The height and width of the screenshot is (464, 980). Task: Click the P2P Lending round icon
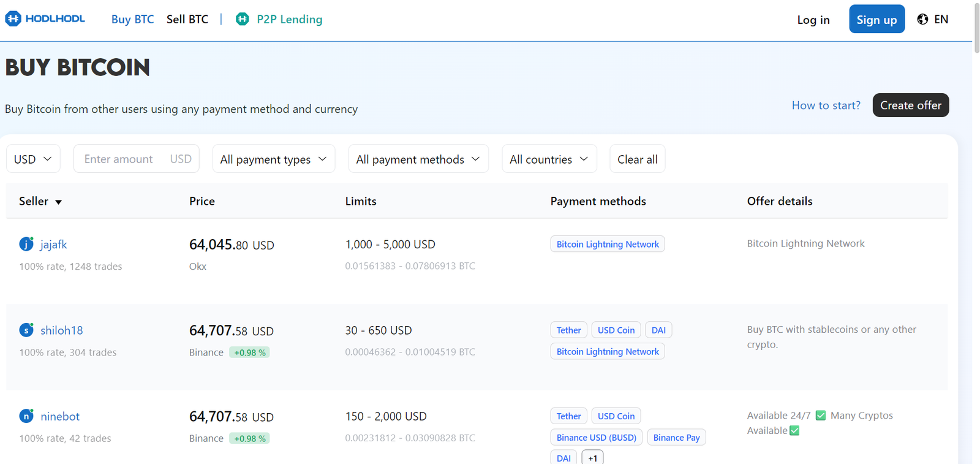pyautogui.click(x=243, y=19)
